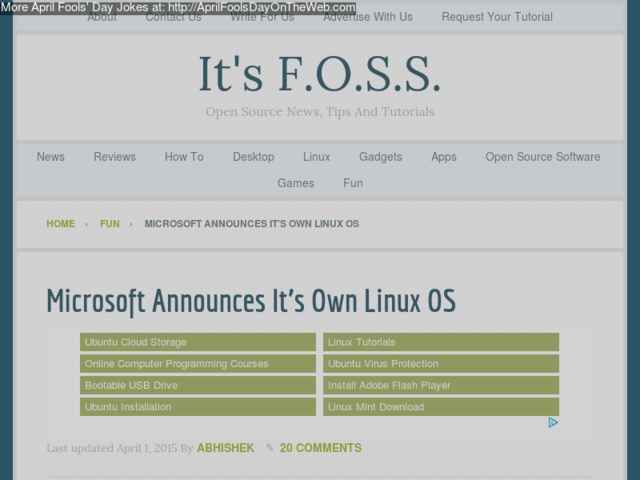This screenshot has height=480, width=640.
Task: Go to the Games category
Action: (x=296, y=183)
